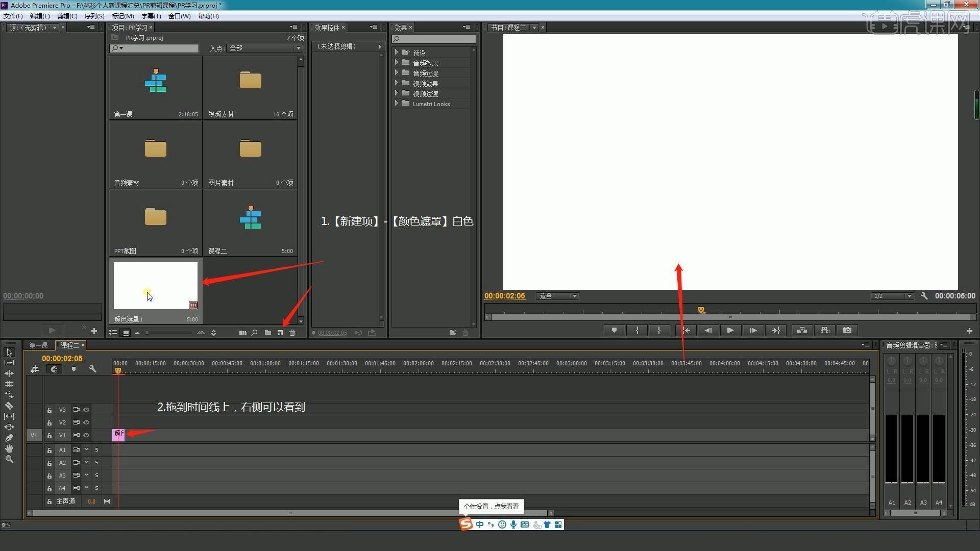
Task: Click the timeline horizontal zoom scrollbar
Action: [290, 513]
